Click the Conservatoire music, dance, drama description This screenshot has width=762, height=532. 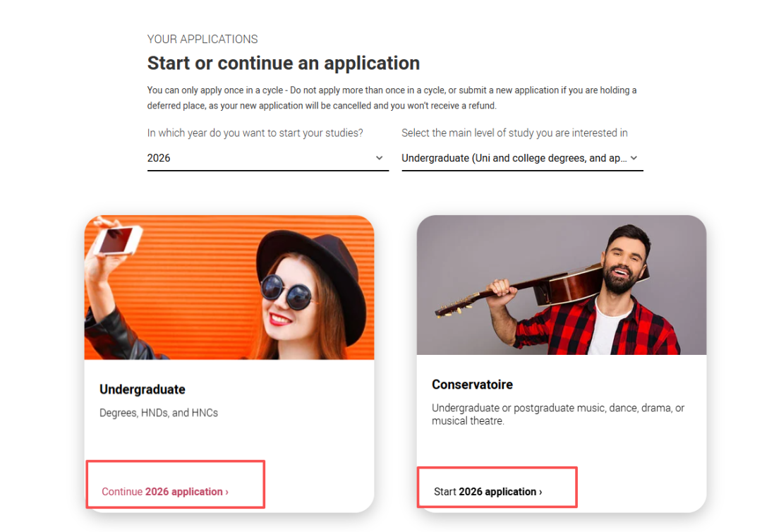tap(557, 414)
